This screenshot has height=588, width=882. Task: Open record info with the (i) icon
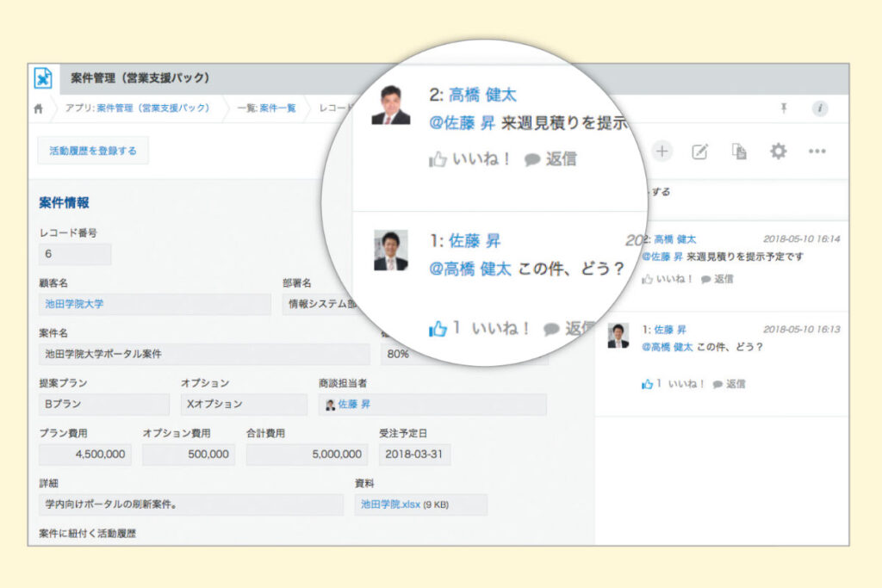coord(820,108)
